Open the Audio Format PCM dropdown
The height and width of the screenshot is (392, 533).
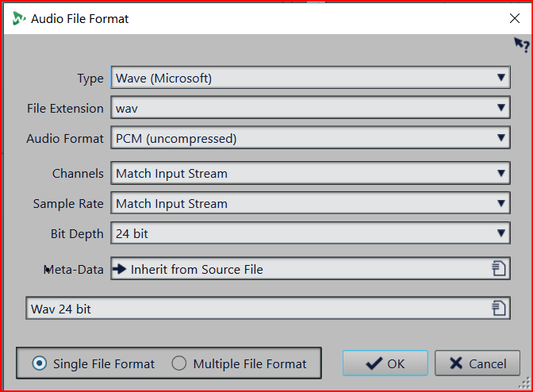click(309, 138)
